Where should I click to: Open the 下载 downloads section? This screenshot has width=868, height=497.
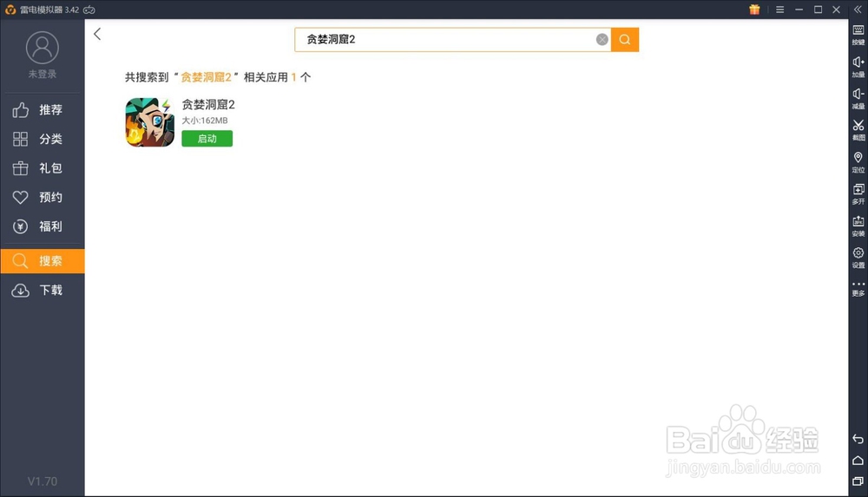point(42,290)
